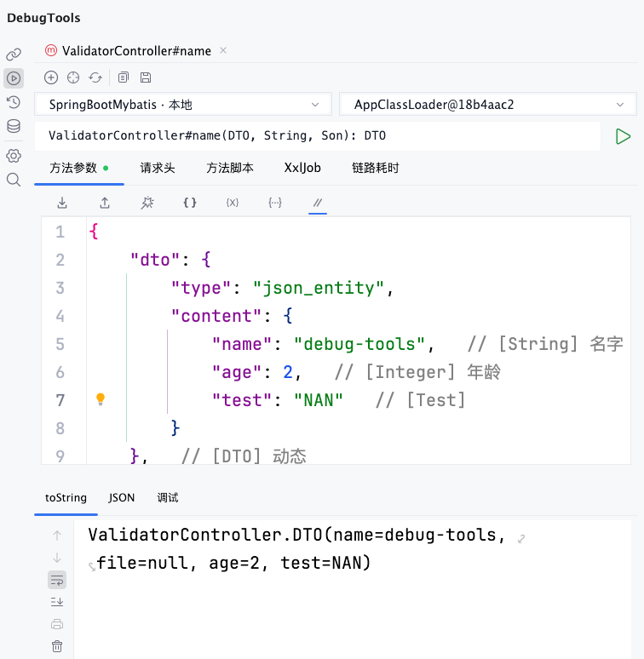Click the magic wand format icon

click(147, 203)
